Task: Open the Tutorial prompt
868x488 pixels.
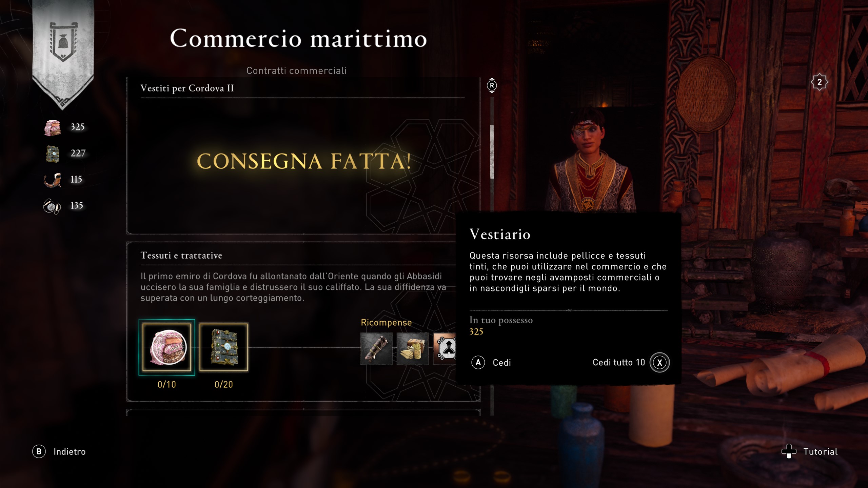Action: pyautogui.click(x=810, y=452)
